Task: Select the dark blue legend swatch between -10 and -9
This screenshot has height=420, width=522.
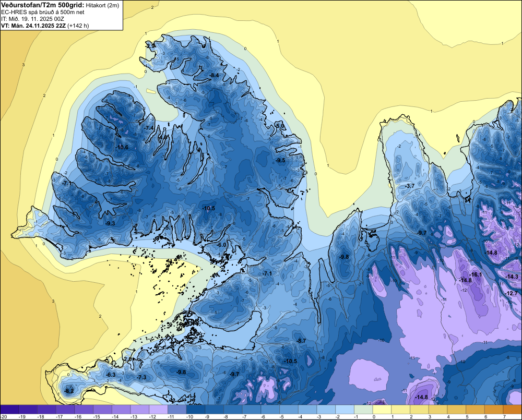Action: [196, 410]
